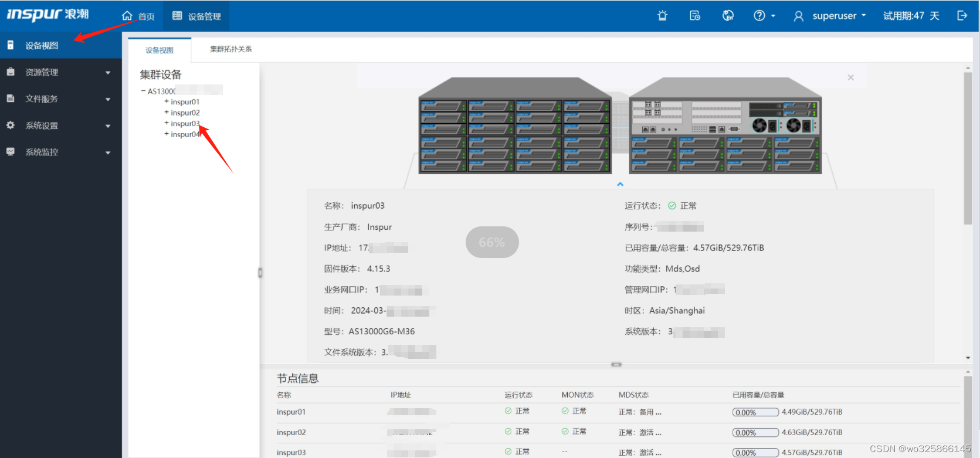
Task: Click inspur01 row in node table
Action: pyautogui.click(x=619, y=412)
